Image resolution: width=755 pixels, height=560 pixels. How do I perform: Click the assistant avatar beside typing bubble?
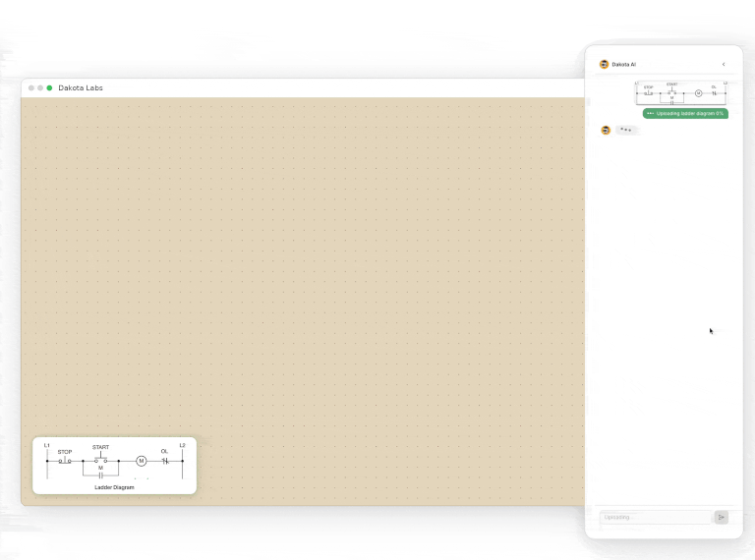[x=606, y=130]
